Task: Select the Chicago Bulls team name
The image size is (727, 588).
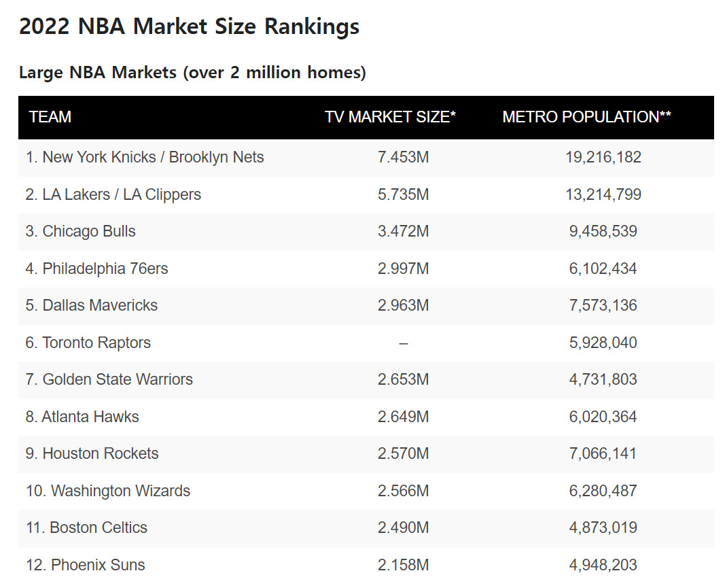Action: 81,231
